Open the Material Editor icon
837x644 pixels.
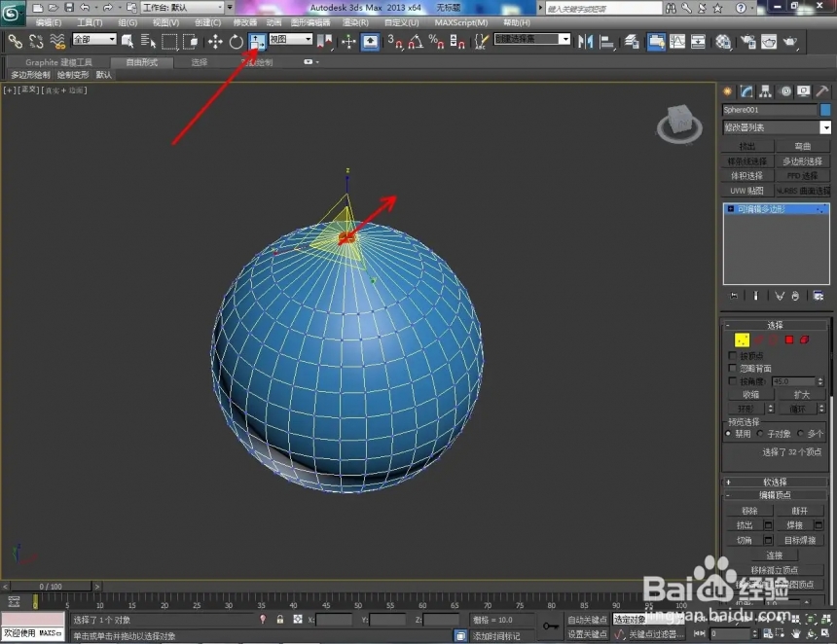coord(723,42)
